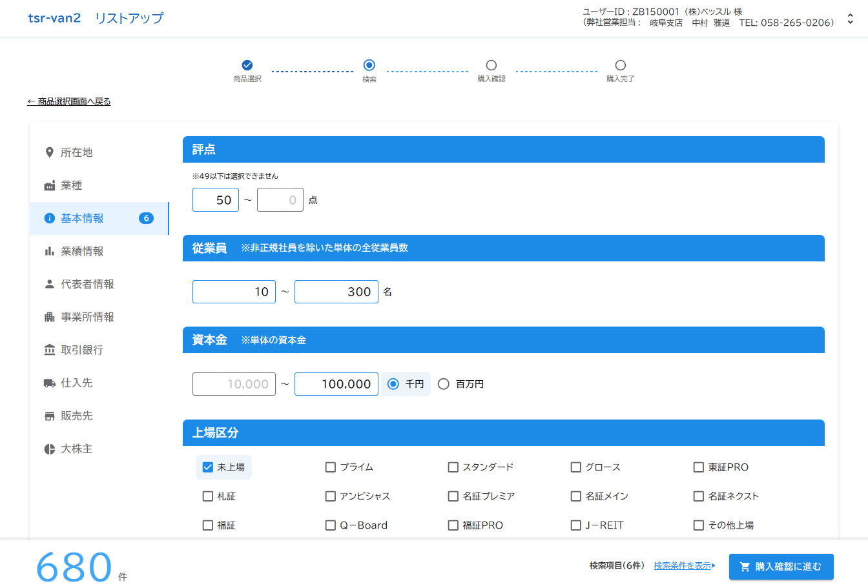Click the 業績情報 bar chart icon
This screenshot has width=868, height=588.
49,251
